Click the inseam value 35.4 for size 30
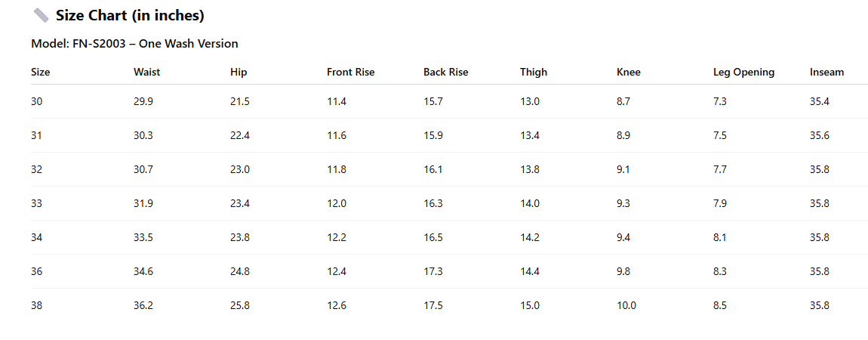868x340 pixels. [820, 101]
